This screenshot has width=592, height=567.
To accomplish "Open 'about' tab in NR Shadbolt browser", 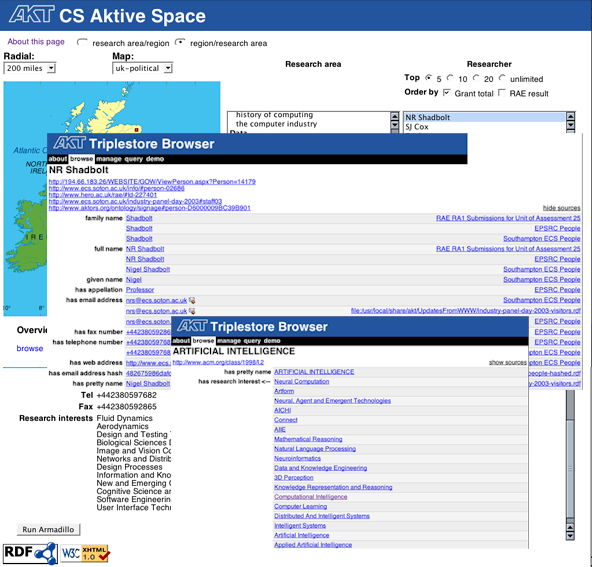I will click(x=58, y=159).
